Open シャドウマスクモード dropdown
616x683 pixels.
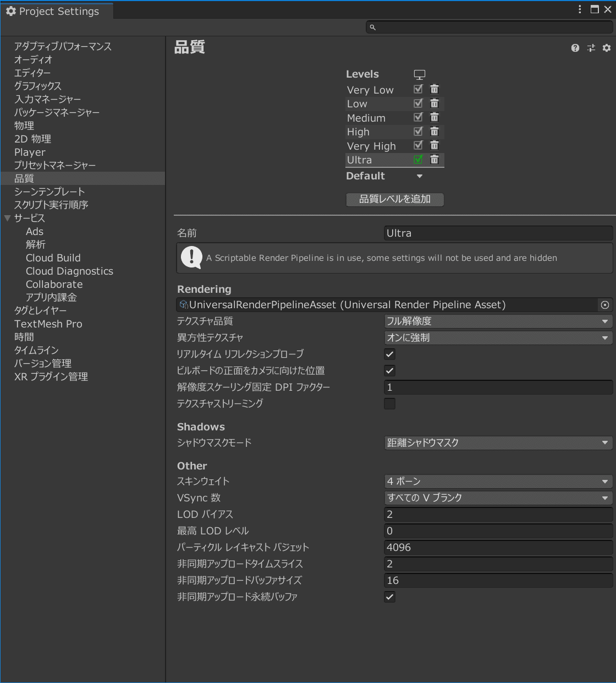(498, 442)
